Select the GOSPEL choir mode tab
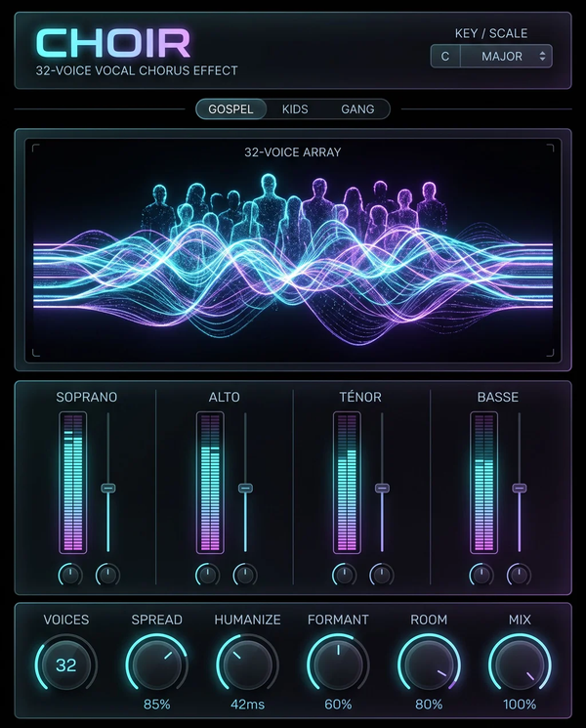Screen dimensions: 586x728 tap(230, 109)
